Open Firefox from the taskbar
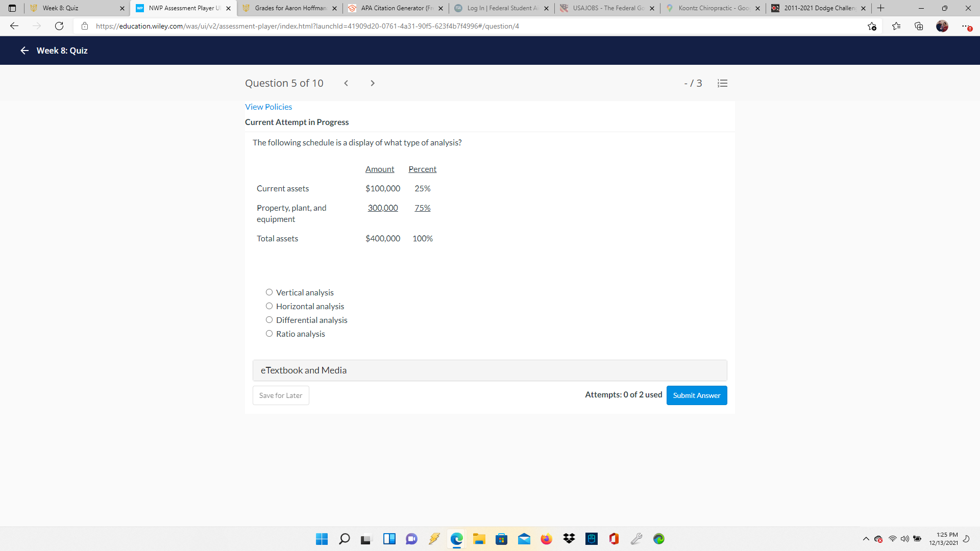The width and height of the screenshot is (980, 551). pyautogui.click(x=546, y=538)
